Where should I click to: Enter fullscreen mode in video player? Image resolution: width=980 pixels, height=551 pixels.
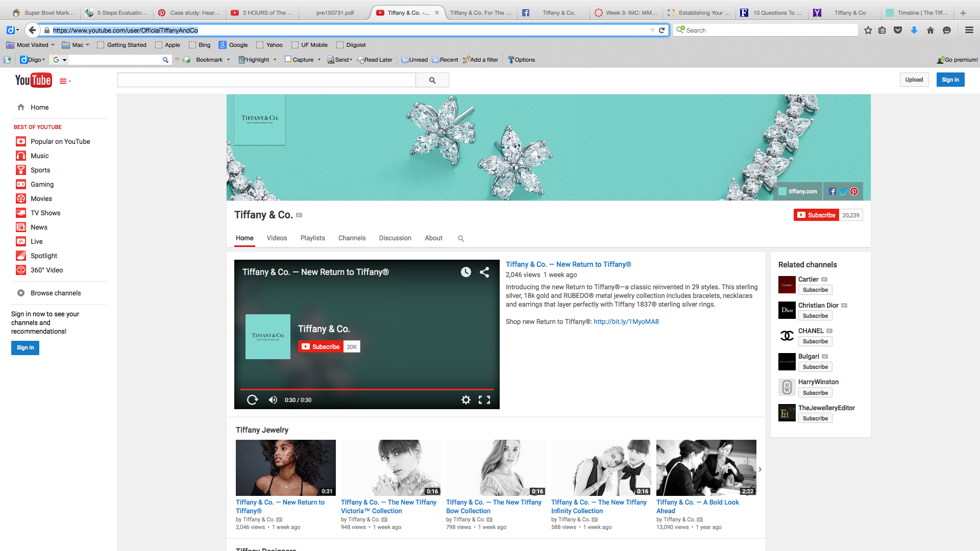[484, 400]
